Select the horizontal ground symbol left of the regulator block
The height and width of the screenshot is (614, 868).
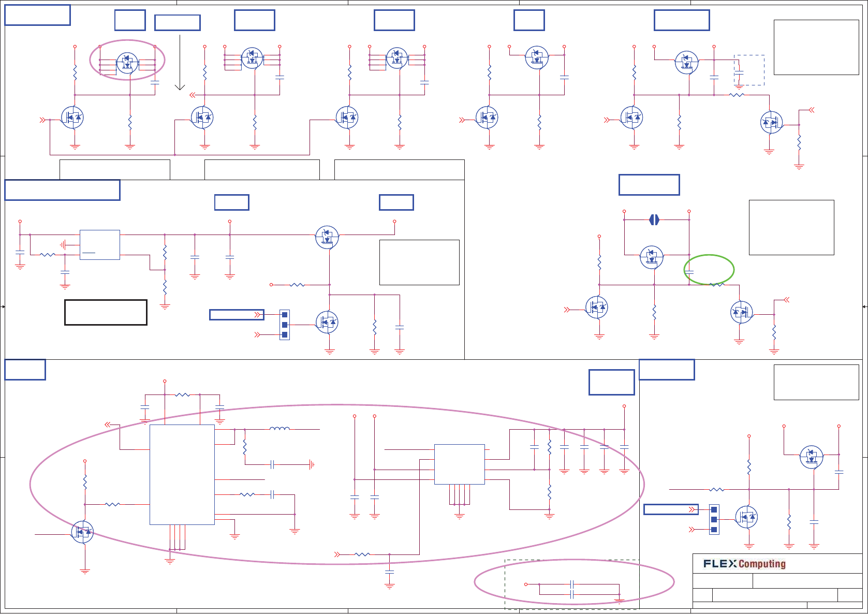point(62,244)
